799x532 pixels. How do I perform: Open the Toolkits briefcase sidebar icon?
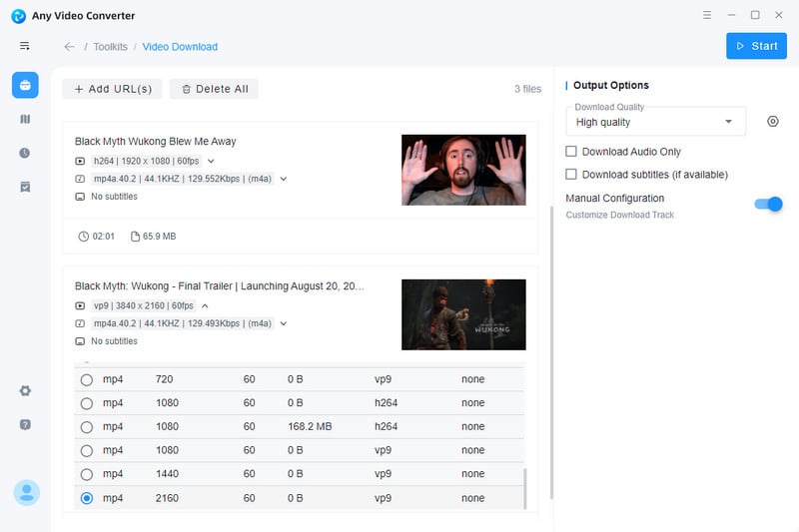point(25,85)
